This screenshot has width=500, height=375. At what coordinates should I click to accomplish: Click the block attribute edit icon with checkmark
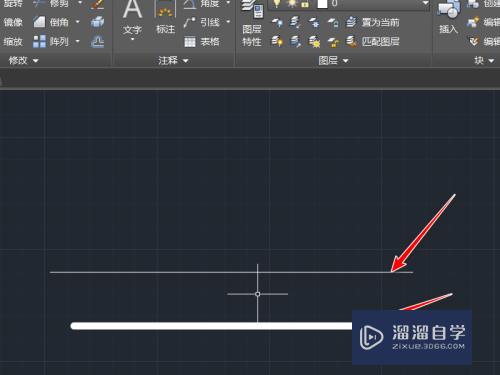pyautogui.click(x=474, y=42)
